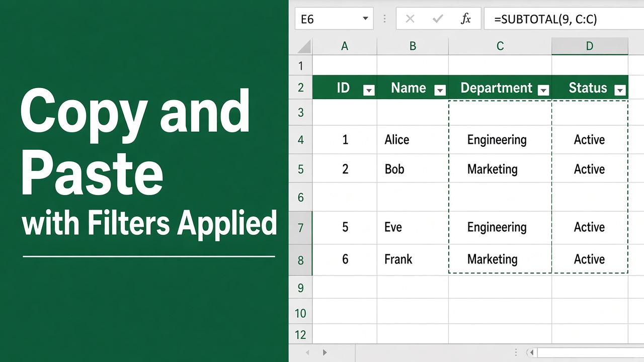Click the Active status cell in Alice's row
Image resolution: width=644 pixels, height=362 pixels.
pos(590,139)
